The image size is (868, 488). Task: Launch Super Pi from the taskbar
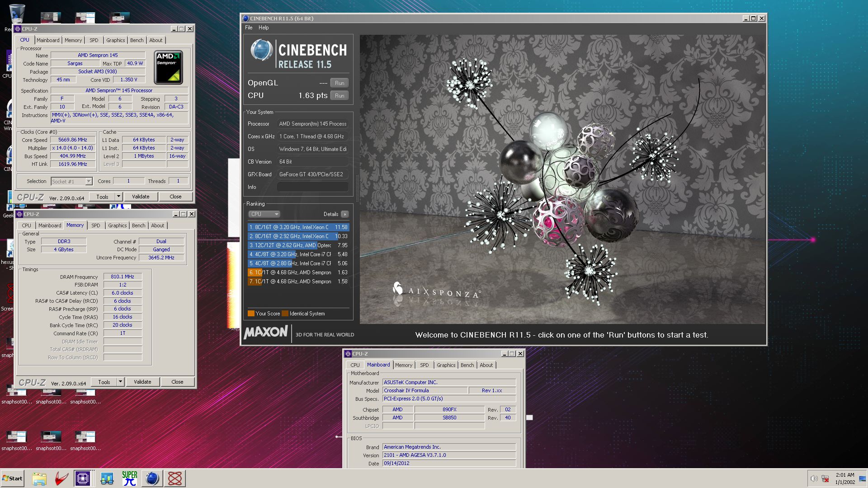tap(129, 479)
